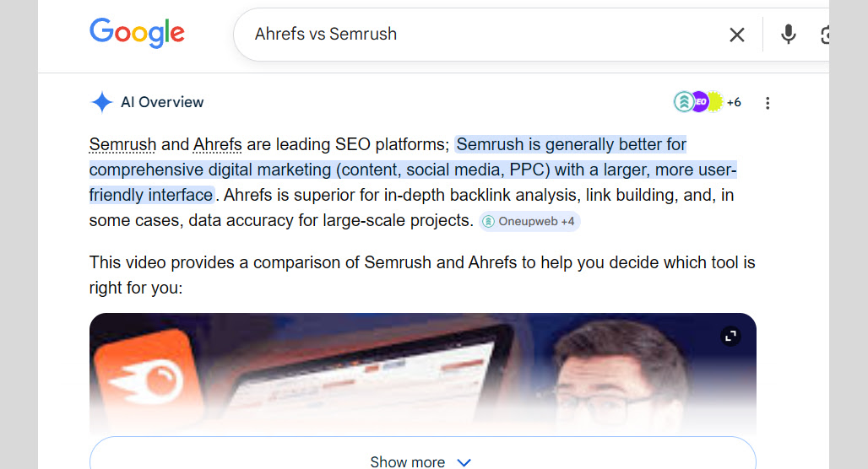This screenshot has width=868, height=469.
Task: Open the underlined Ahrefs link
Action: tap(218, 144)
